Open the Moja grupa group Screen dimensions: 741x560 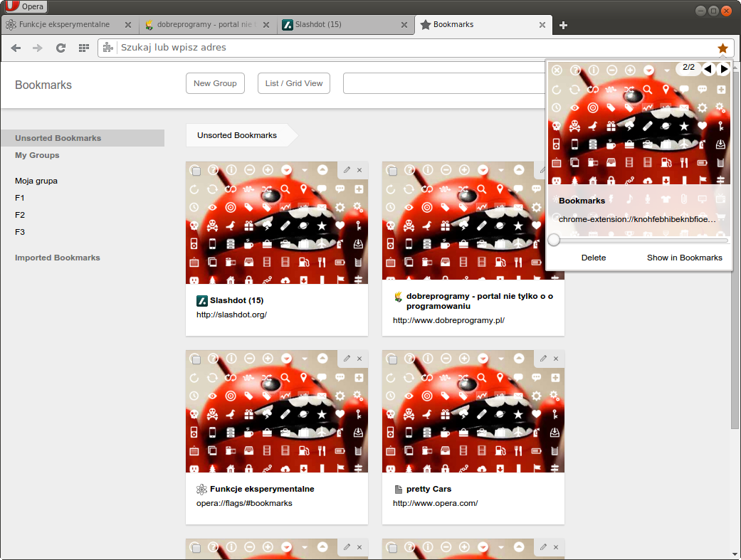[x=36, y=181]
